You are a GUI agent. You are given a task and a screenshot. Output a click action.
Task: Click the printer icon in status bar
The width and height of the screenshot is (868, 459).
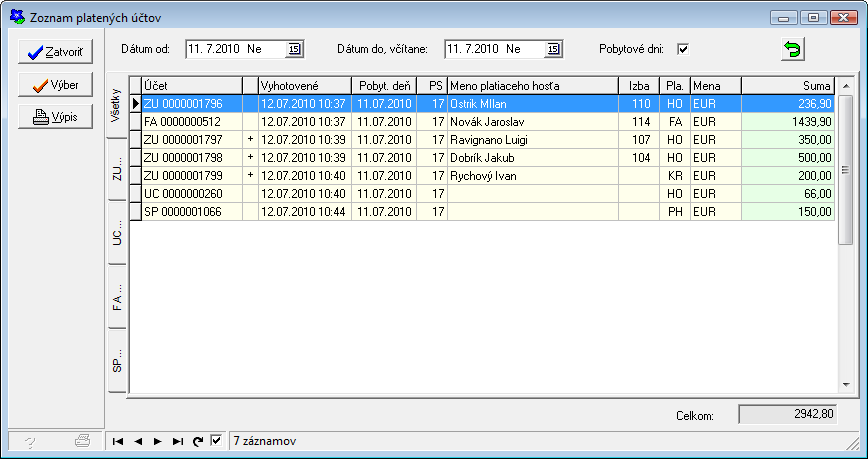pyautogui.click(x=83, y=441)
